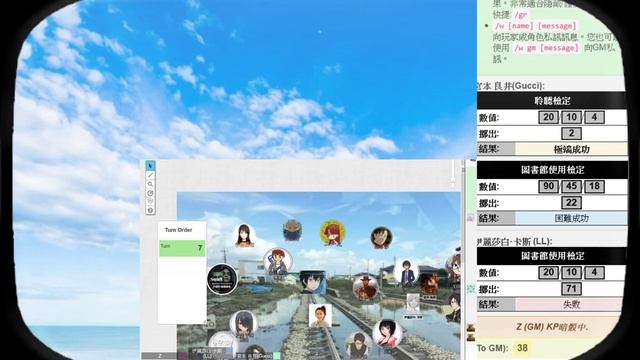Viewport: 640px width, 360px height.
Task: Click the green Turn 7 entry
Action: click(x=182, y=248)
